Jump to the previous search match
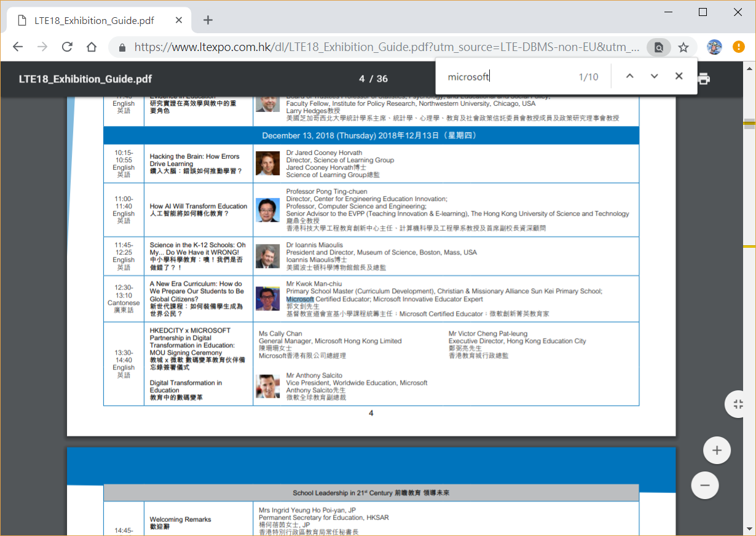Viewport: 756px width, 536px height. pos(629,76)
